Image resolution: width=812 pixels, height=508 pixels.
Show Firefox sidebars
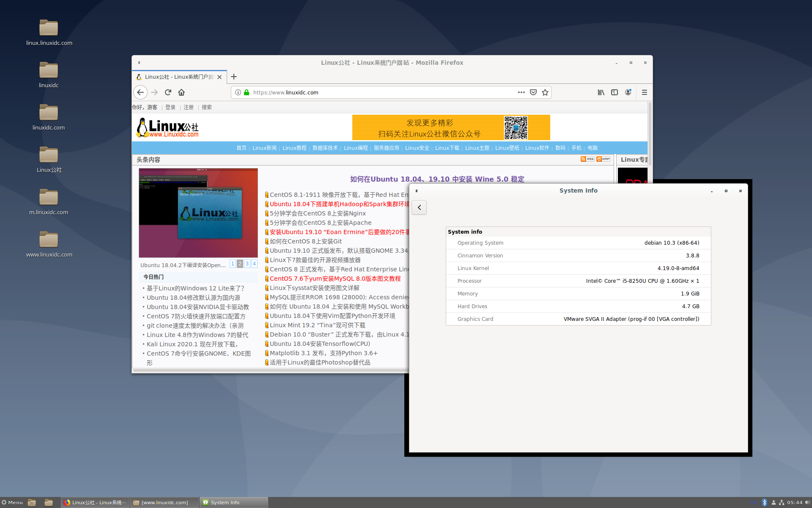tap(614, 92)
